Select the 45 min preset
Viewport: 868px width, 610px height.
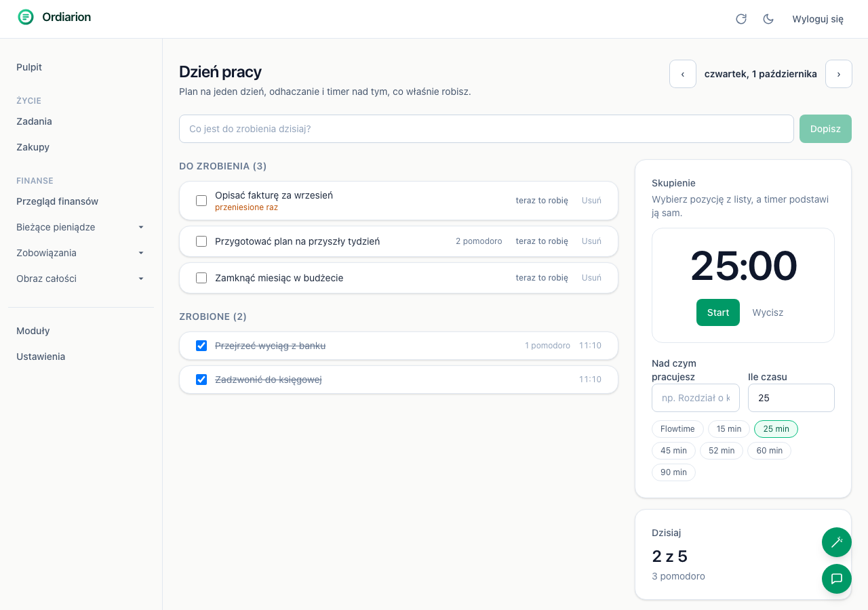[673, 451]
